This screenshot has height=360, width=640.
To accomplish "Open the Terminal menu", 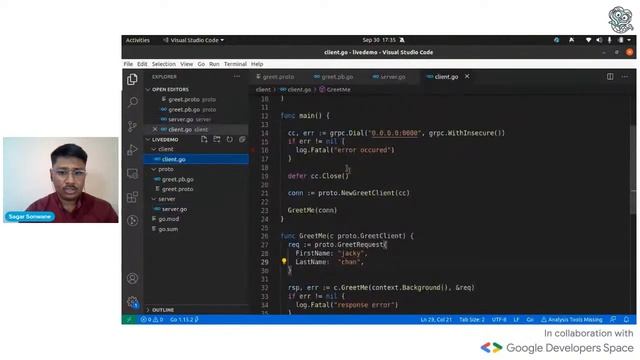I will pyautogui.click(x=235, y=64).
